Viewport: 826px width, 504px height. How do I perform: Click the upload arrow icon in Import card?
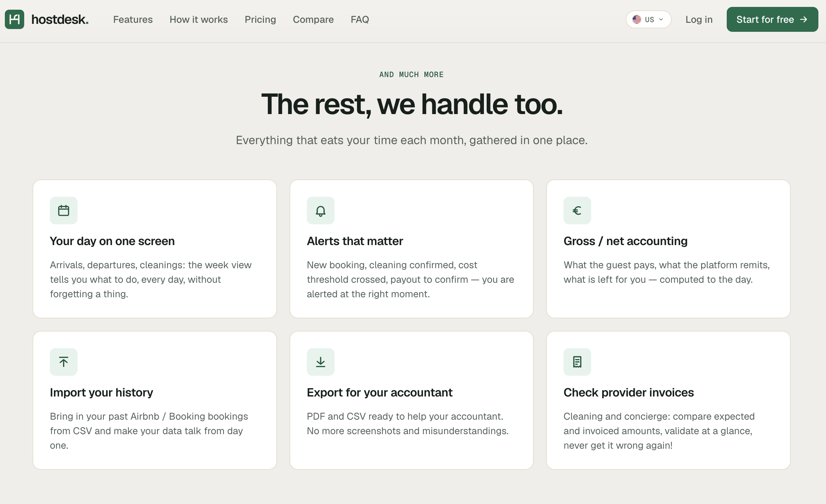click(64, 362)
